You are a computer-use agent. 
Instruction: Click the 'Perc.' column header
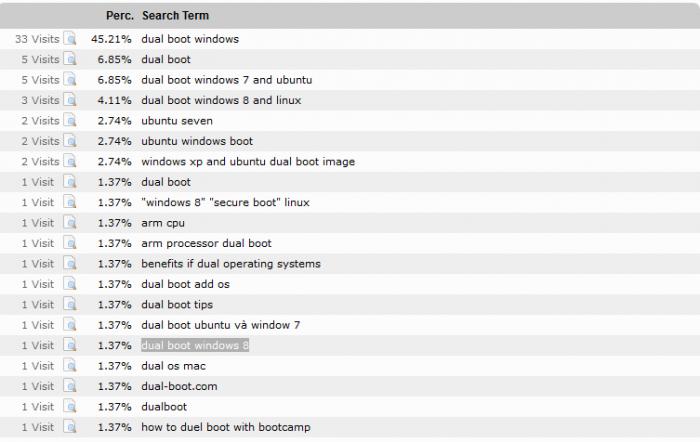[x=120, y=16]
